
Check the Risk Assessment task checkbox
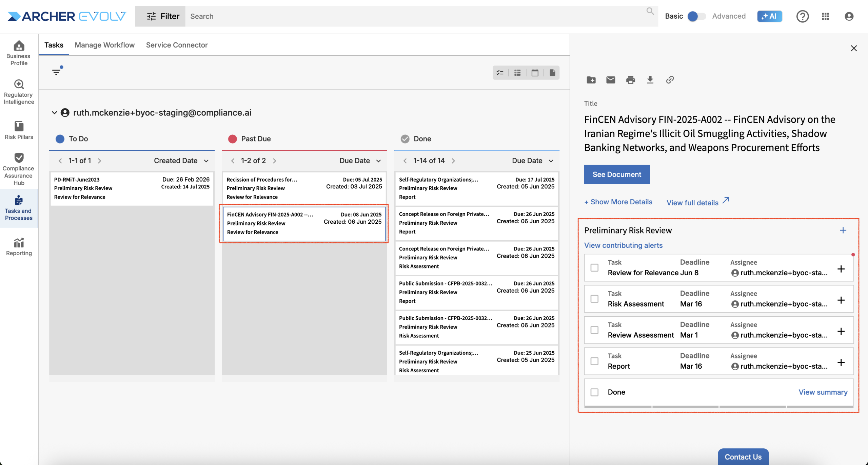(594, 299)
